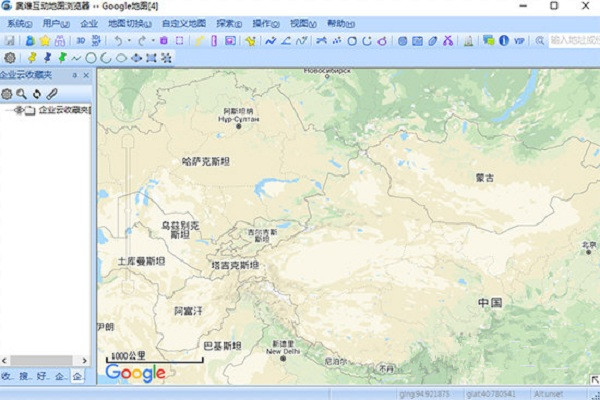Image resolution: width=600 pixels, height=400 pixels.
Task: Open dropdown arrow next to undo
Action: (129, 41)
